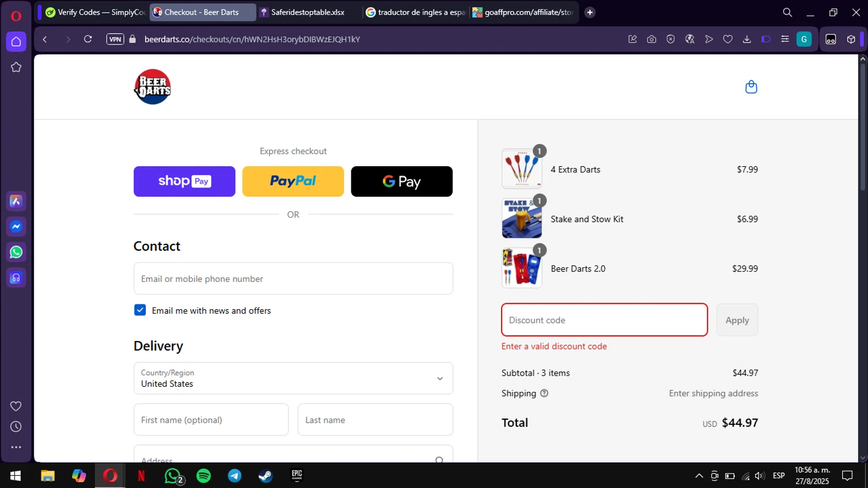This screenshot has width=868, height=488.
Task: Go back to previous page
Action: coord(45,39)
